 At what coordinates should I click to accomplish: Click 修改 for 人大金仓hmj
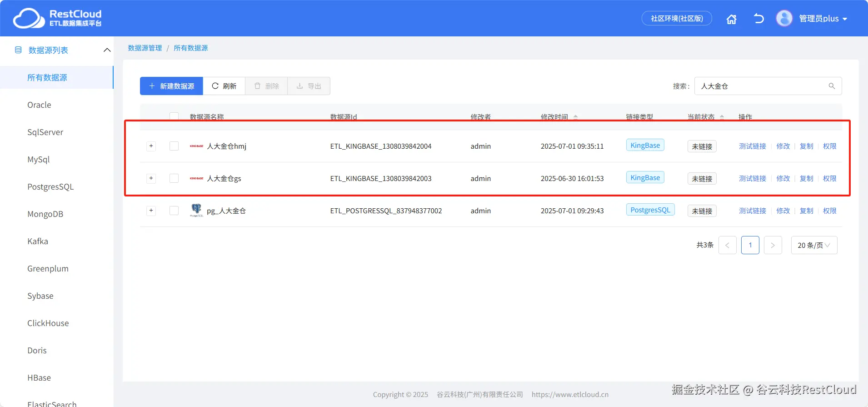783,146
